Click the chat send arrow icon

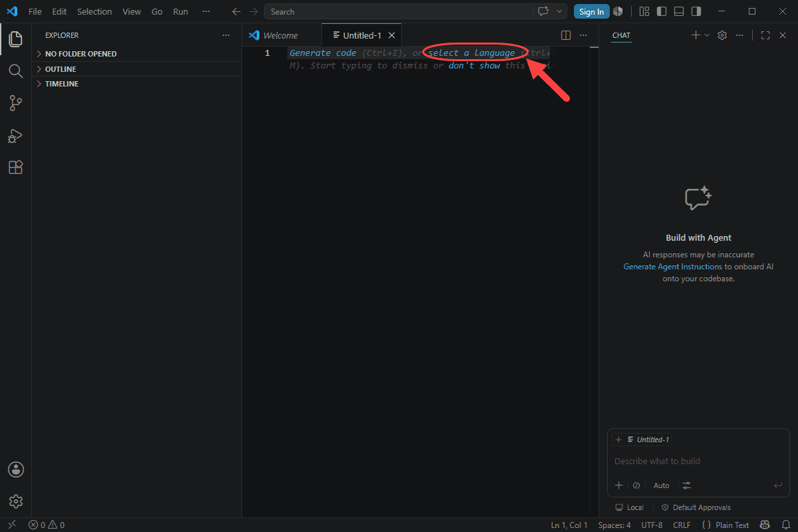tap(778, 485)
